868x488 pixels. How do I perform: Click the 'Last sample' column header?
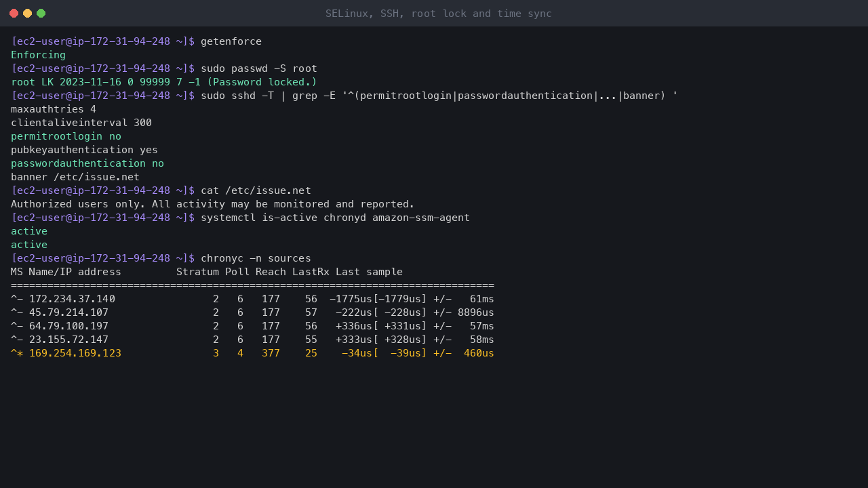[x=369, y=272]
